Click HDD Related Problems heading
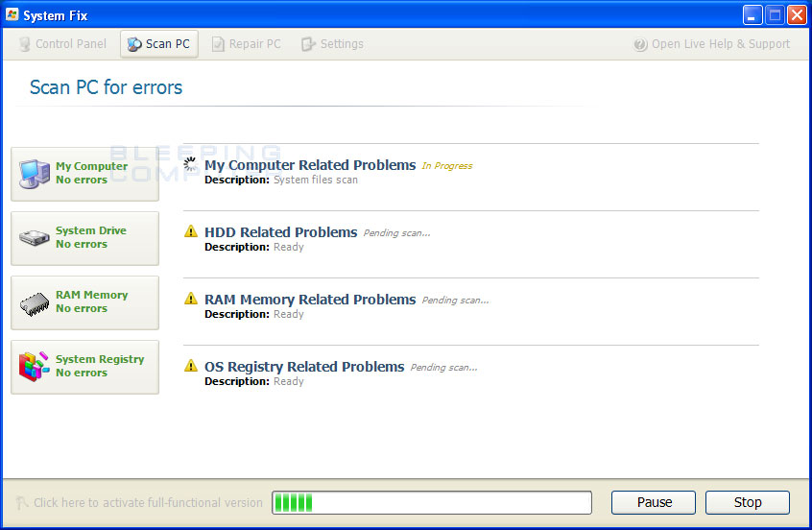 pyautogui.click(x=280, y=232)
